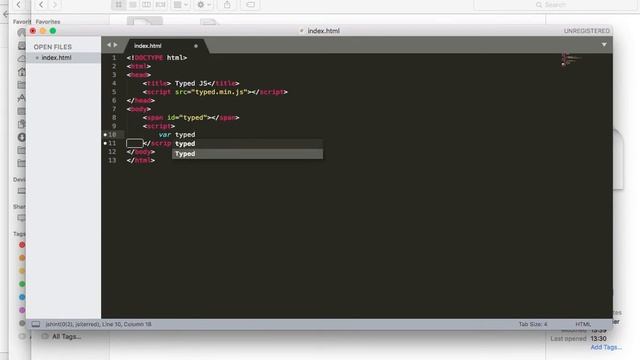Select purple tag in Finder sidebar

tap(22, 310)
